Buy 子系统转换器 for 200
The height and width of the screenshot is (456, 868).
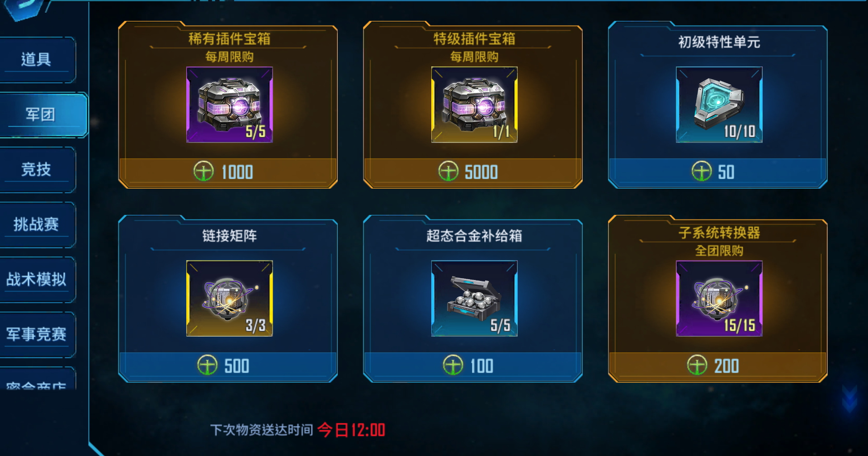click(718, 366)
